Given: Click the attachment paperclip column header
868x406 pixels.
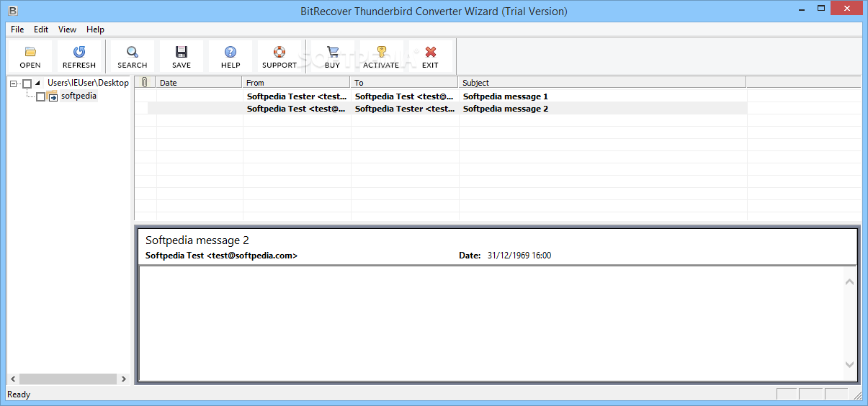Looking at the screenshot, I should pos(145,82).
